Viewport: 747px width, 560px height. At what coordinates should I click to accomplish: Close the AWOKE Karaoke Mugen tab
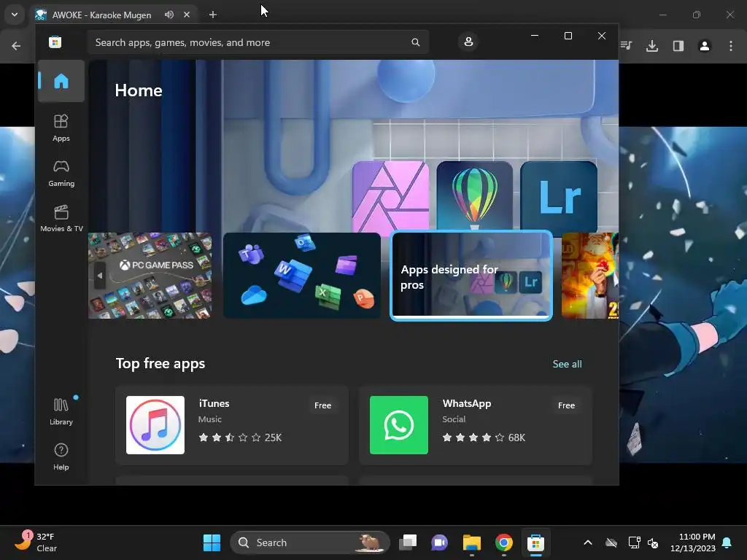tap(187, 15)
